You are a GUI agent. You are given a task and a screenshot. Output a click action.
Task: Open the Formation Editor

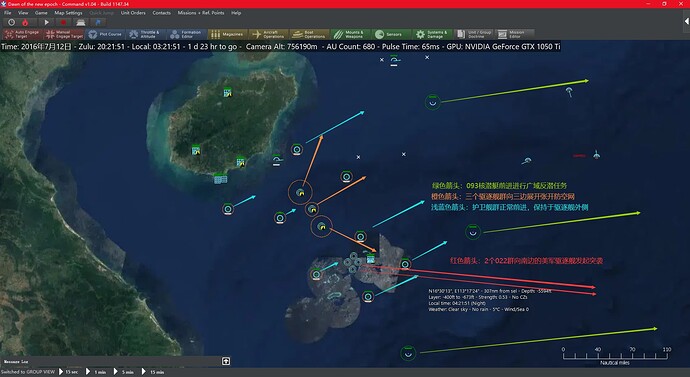pos(187,34)
